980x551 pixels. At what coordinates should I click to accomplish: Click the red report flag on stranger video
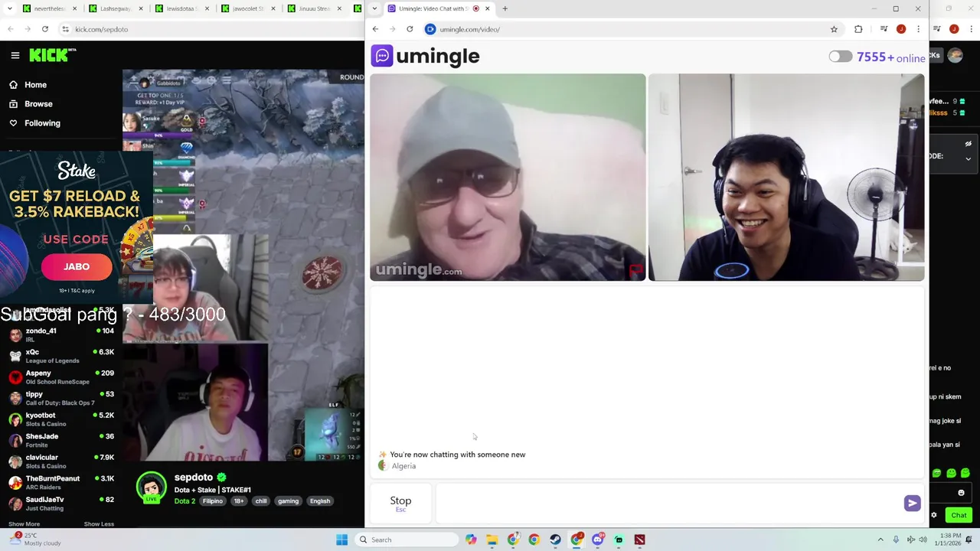tap(635, 270)
